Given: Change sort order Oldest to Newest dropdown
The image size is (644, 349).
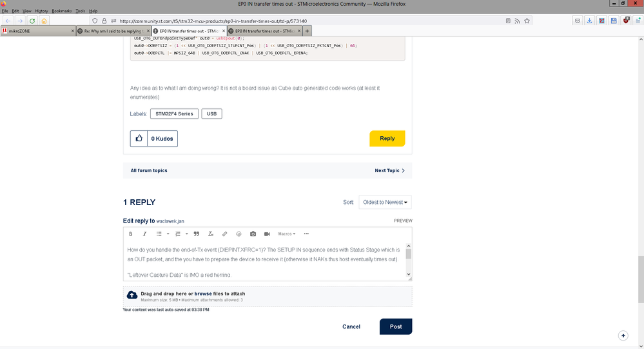Looking at the screenshot, I should (385, 203).
